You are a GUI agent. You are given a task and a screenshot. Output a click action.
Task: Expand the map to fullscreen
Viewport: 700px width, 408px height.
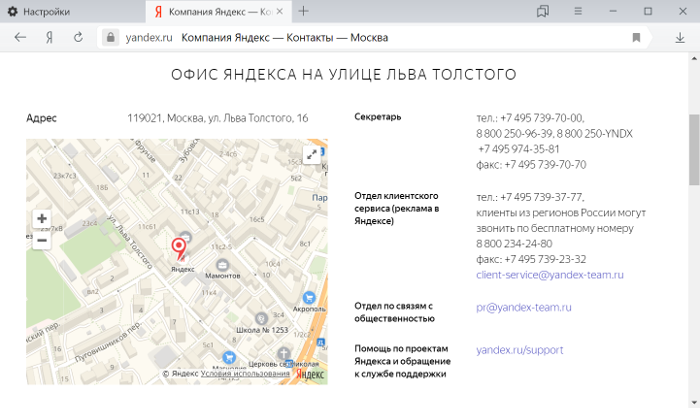pyautogui.click(x=312, y=155)
